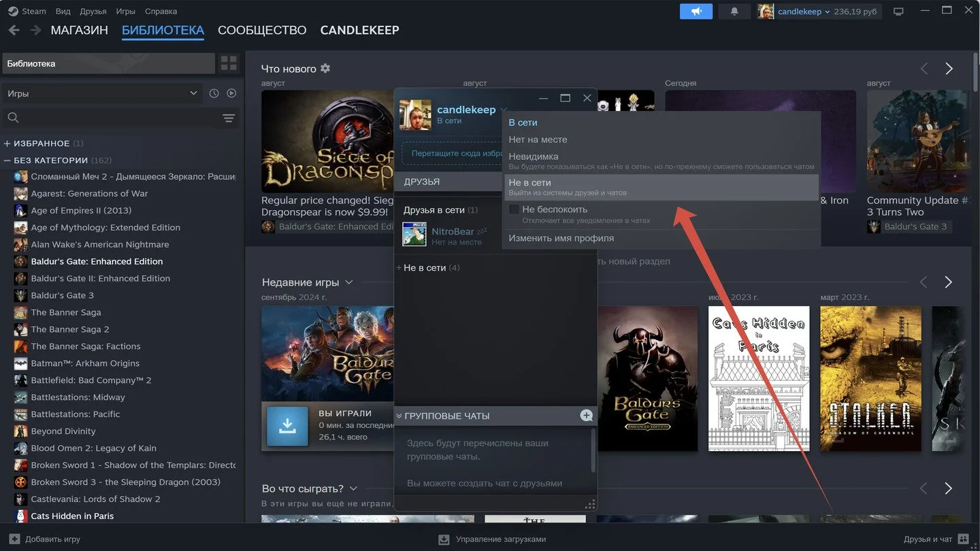980x551 pixels.
Task: Open the Cats Hidden in Paris cover
Action: pyautogui.click(x=759, y=378)
